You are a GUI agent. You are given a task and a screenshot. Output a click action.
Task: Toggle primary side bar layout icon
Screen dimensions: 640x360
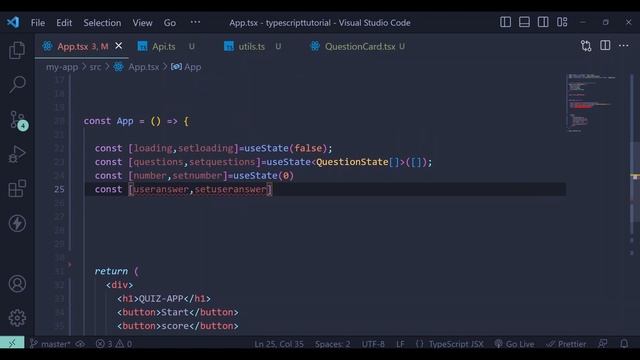tap(505, 22)
